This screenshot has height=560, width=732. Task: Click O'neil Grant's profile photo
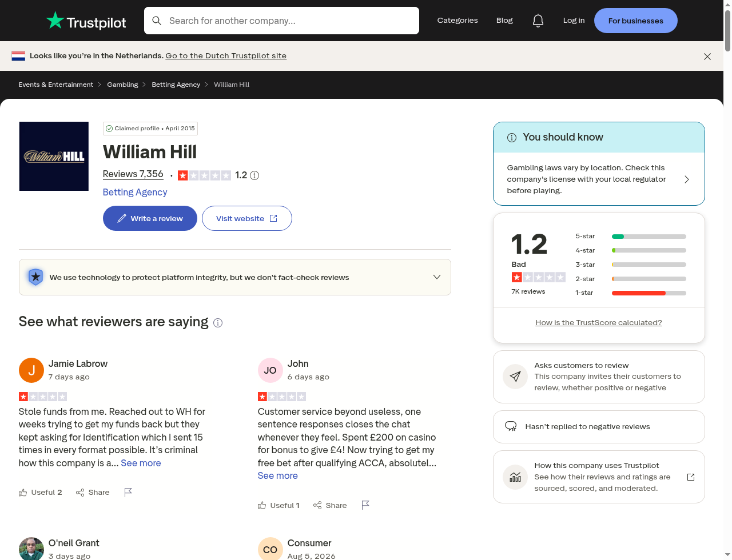[x=31, y=549]
